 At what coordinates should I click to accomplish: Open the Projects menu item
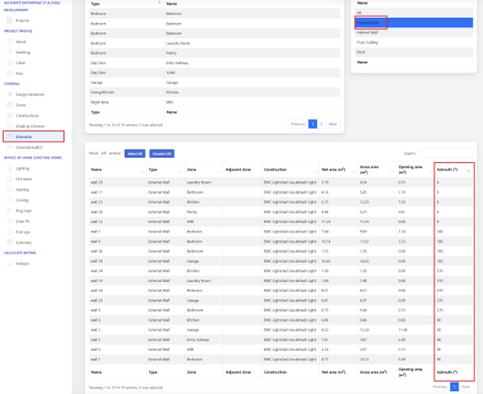click(x=22, y=20)
